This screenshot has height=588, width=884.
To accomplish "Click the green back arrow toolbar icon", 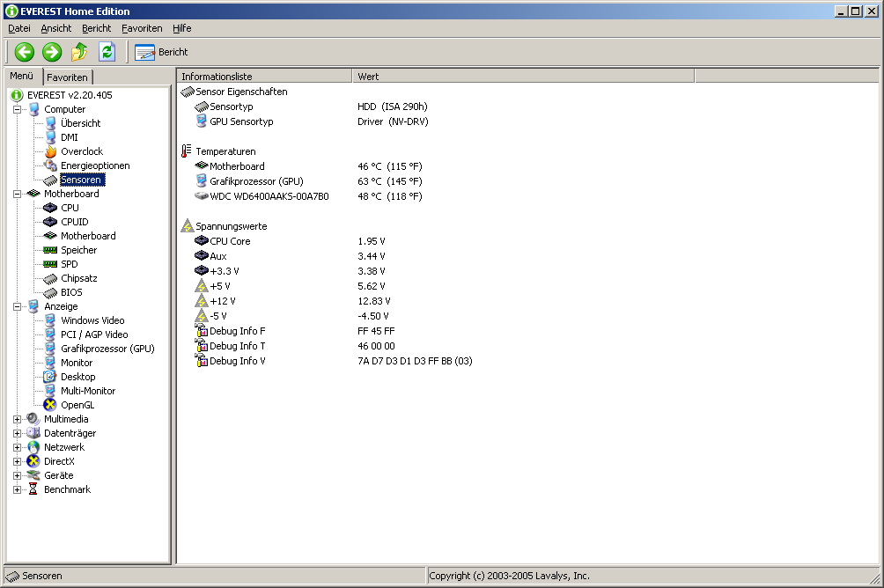I will [x=25, y=52].
